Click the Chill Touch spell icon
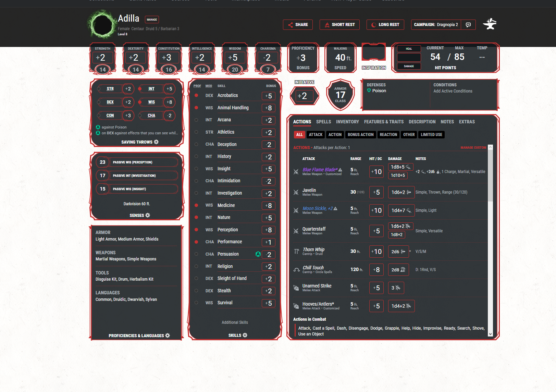 (296, 270)
